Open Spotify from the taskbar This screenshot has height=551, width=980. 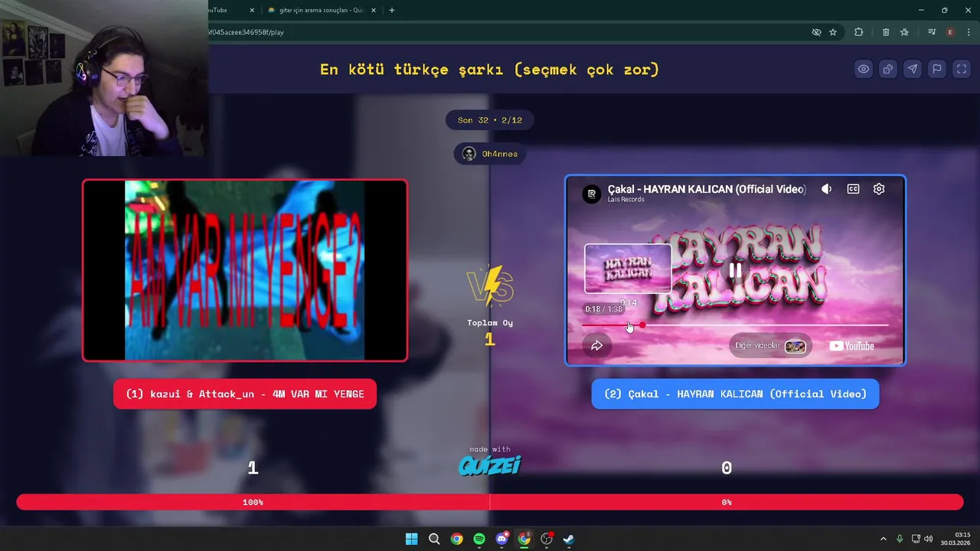479,539
